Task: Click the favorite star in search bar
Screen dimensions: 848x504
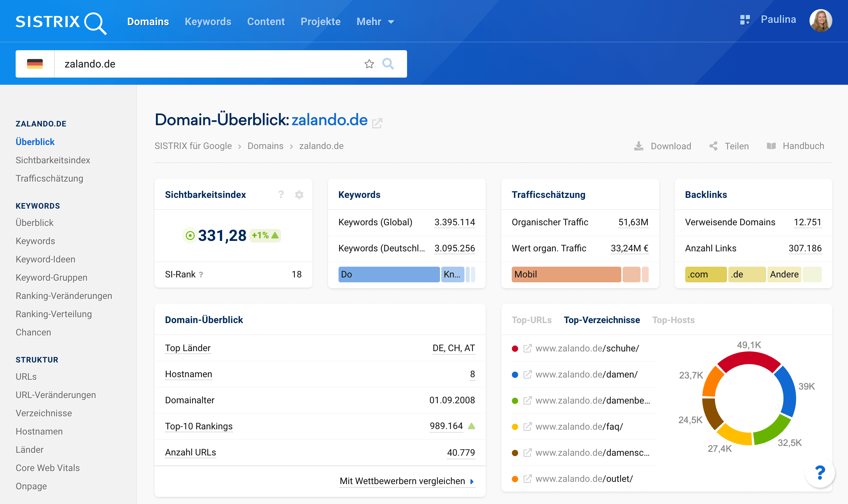Action: 369,64
